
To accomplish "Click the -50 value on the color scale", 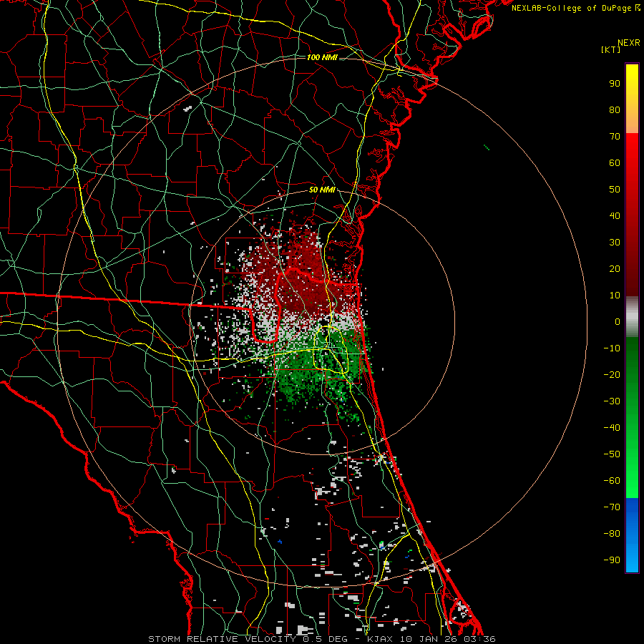I will tap(612, 454).
